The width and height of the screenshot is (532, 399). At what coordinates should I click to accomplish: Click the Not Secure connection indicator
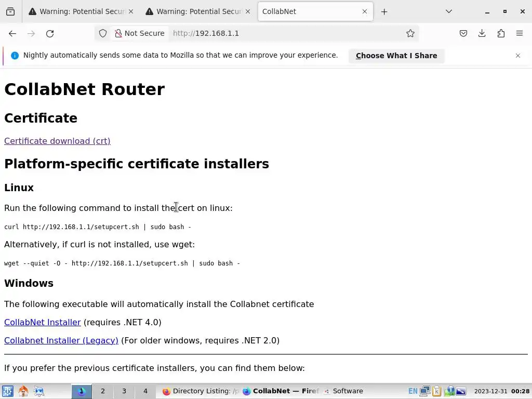140,33
